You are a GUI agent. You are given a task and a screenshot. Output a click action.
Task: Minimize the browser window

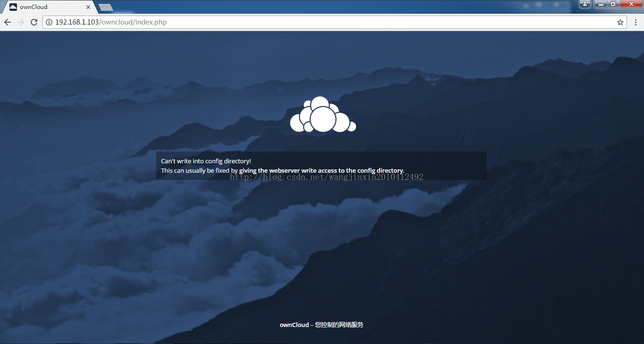point(600,4)
